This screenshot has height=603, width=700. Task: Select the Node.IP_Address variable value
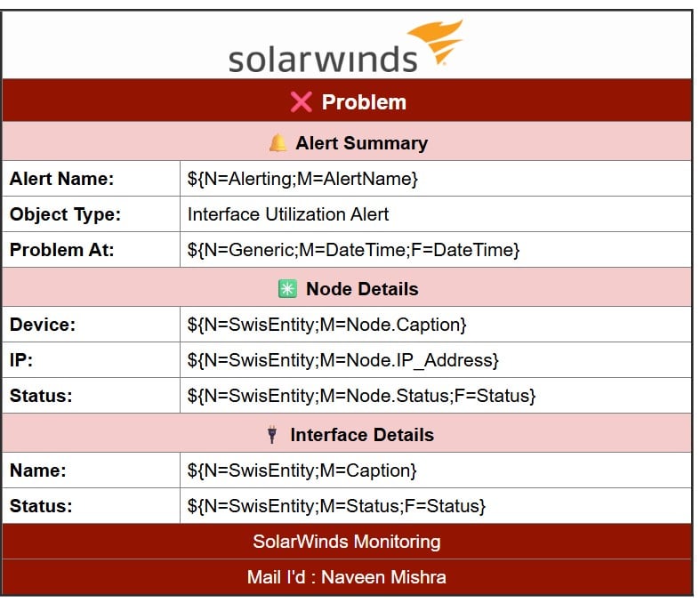342,360
